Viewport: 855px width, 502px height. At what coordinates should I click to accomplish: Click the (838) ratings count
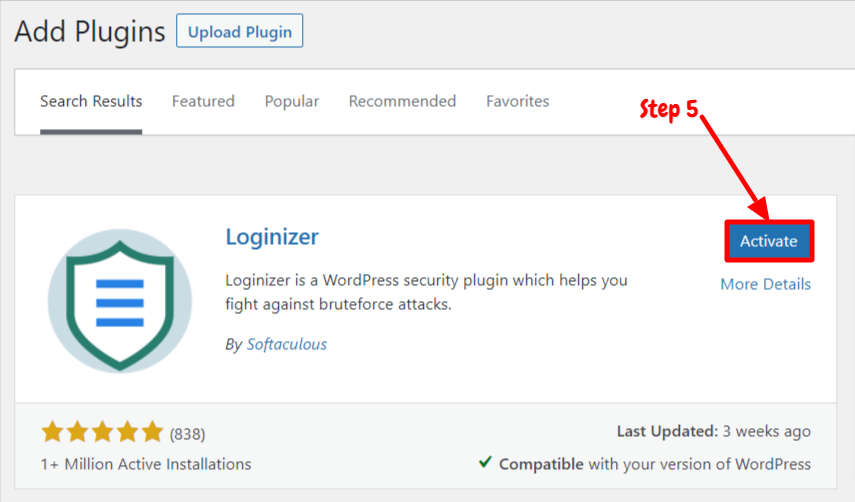(x=187, y=434)
